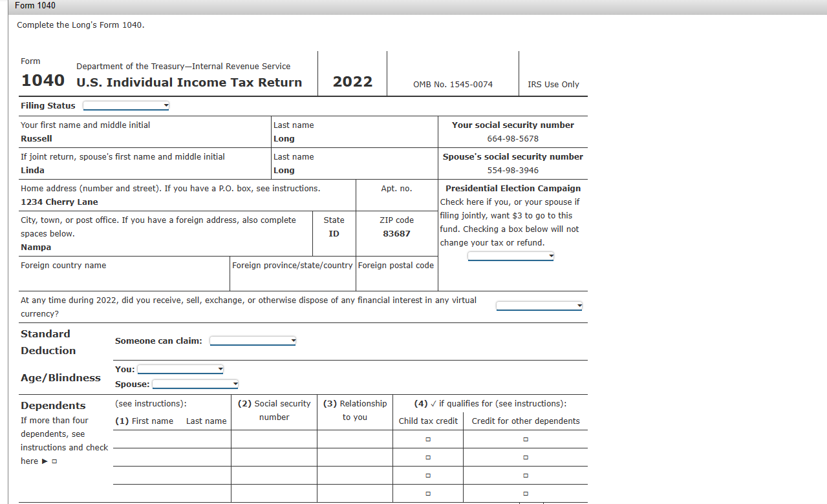The height and width of the screenshot is (504, 827).
Task: Click the state value 'ID'
Action: pos(334,234)
